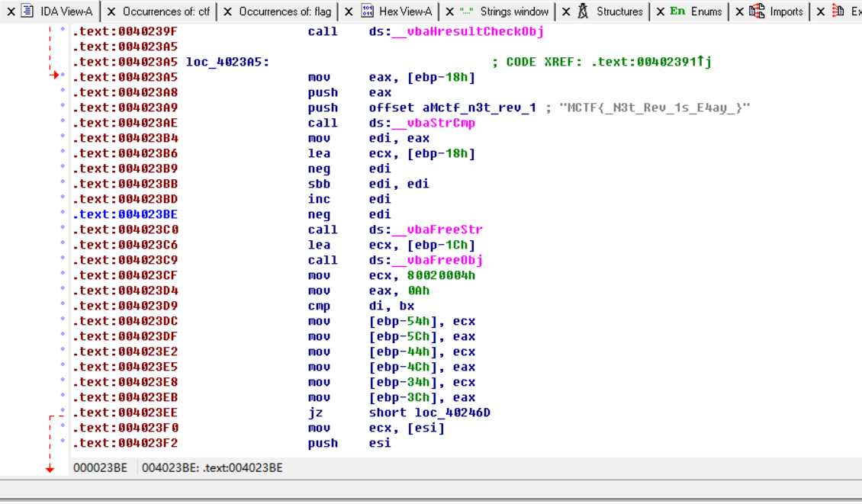Switch to the IDA View-A tab
This screenshot has height=504, width=862.
coord(66,11)
